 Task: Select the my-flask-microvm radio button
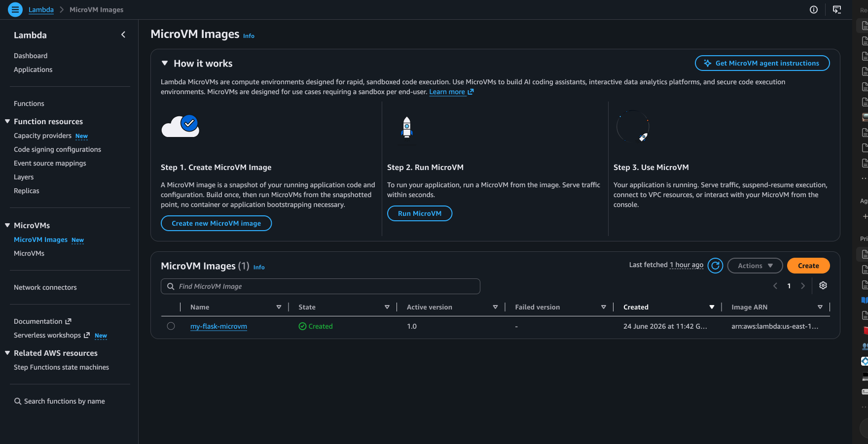click(x=171, y=326)
